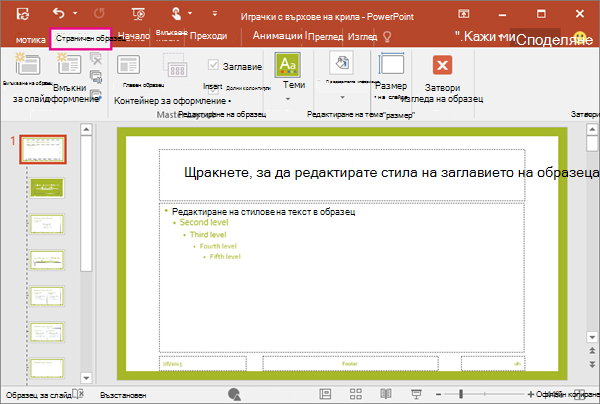Switch to the Начало tab
600x404 pixels.
tap(134, 36)
